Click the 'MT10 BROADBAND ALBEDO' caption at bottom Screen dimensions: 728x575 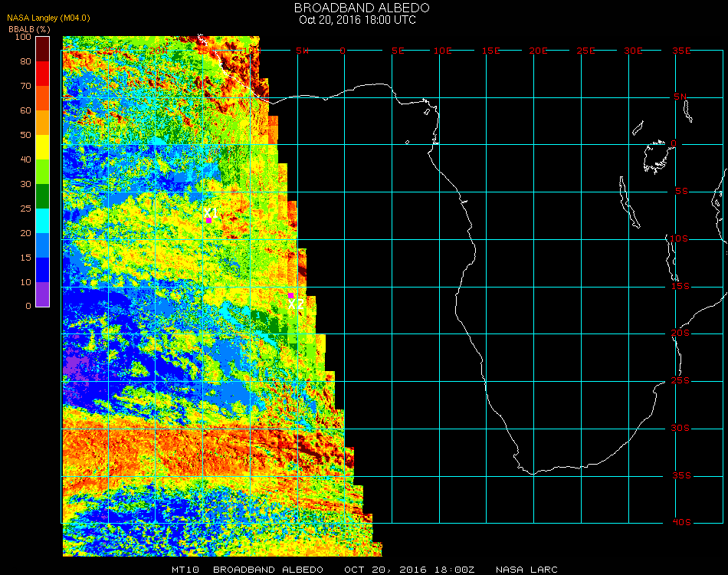click(248, 570)
